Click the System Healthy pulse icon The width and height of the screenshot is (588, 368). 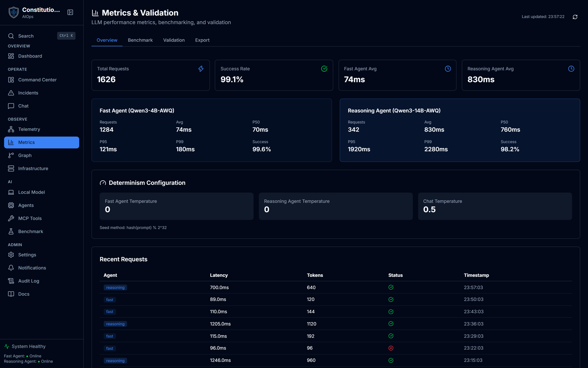click(x=7, y=347)
